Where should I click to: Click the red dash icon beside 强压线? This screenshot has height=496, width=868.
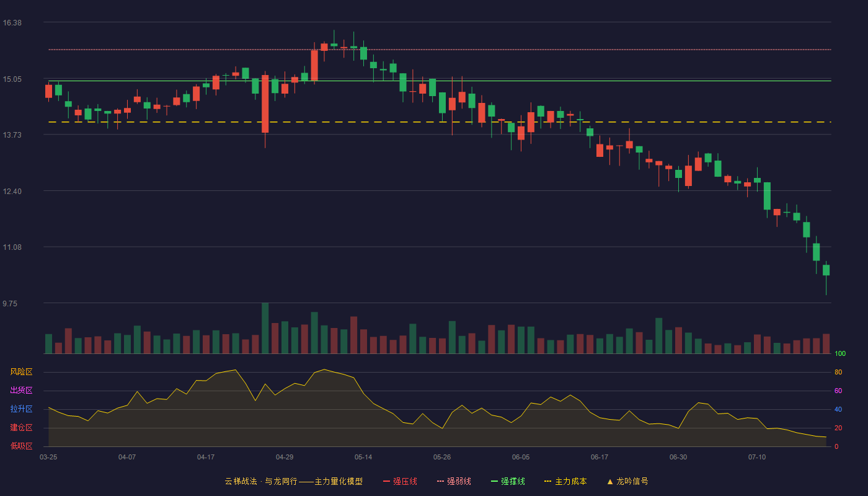(386, 481)
